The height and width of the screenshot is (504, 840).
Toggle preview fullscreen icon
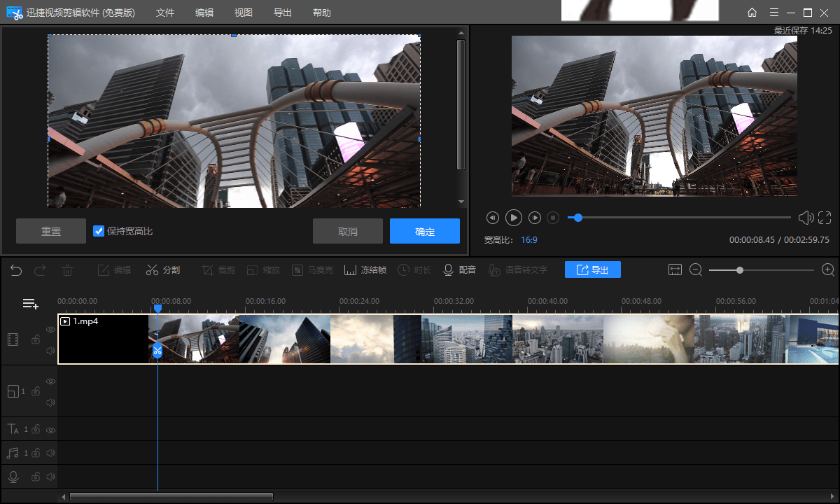tap(825, 218)
